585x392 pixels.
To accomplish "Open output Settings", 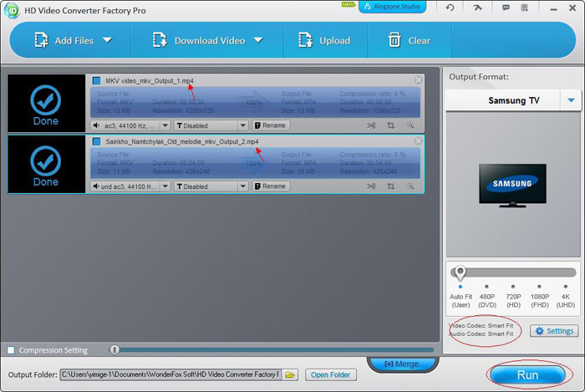I will point(554,331).
